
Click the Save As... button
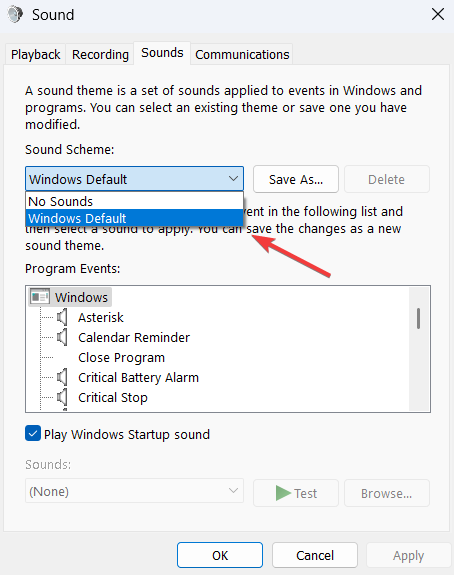pyautogui.click(x=296, y=179)
